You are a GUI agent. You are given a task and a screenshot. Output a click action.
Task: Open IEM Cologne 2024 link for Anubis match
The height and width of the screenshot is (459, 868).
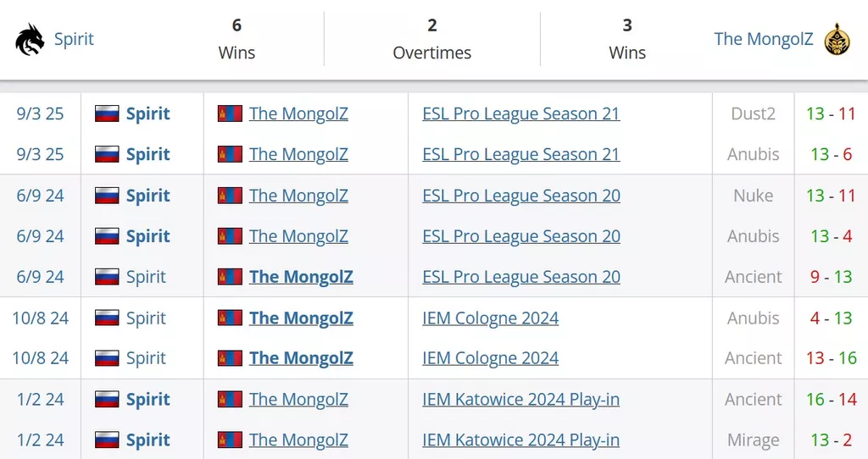491,318
